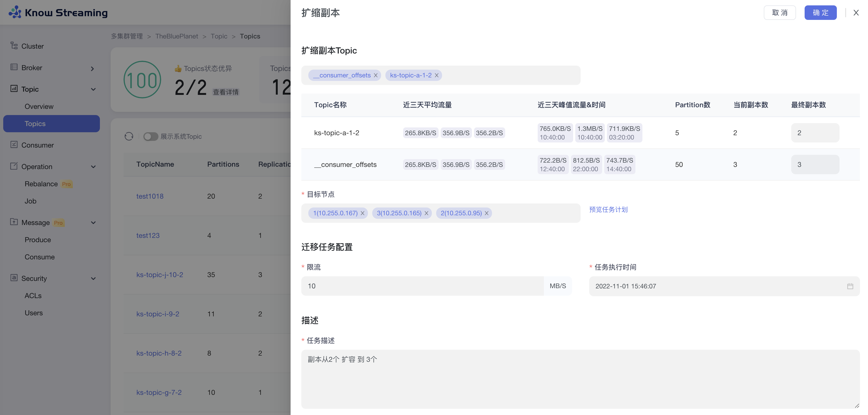
Task: Open the calendar picker for execution time
Action: pos(850,286)
